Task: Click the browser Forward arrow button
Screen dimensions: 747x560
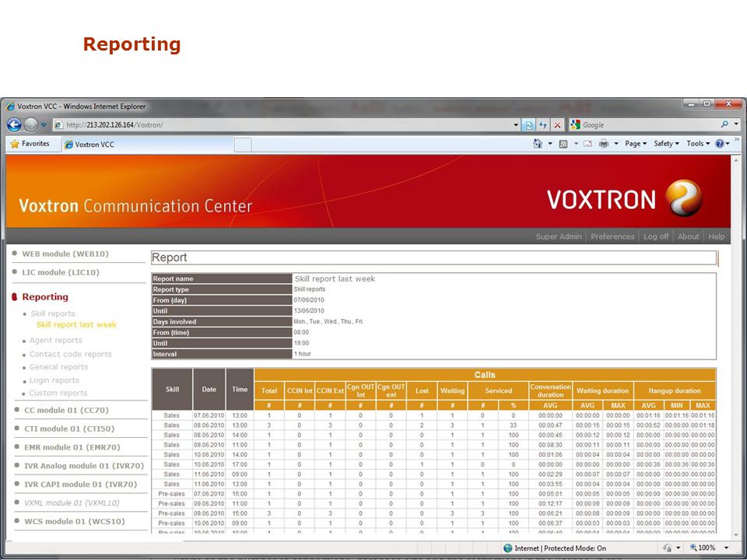Action: pos(30,124)
